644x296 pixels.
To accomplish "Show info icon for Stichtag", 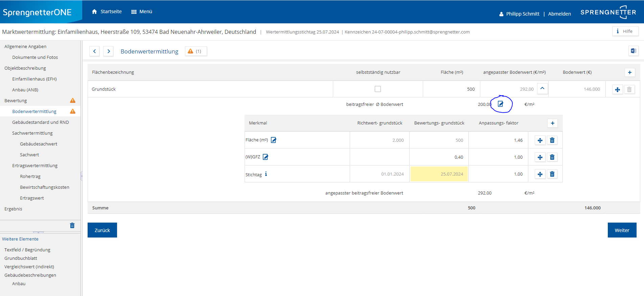I will (266, 174).
